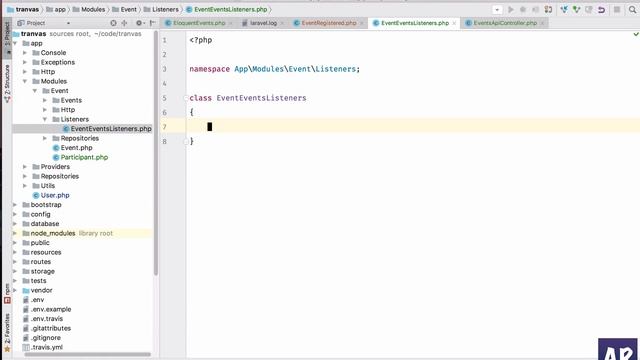The height and width of the screenshot is (360, 640).
Task: Select the vendor folder
Action: click(38, 290)
